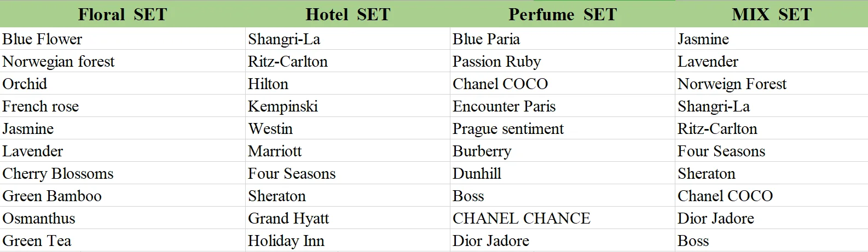Screen dimensions: 868x252
Task: Select the Osmanthus cell
Action: [123, 218]
